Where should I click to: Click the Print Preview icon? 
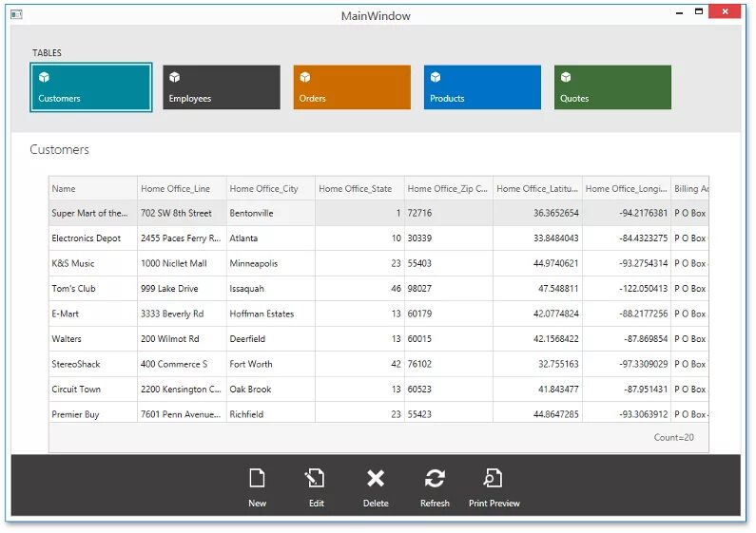493,478
